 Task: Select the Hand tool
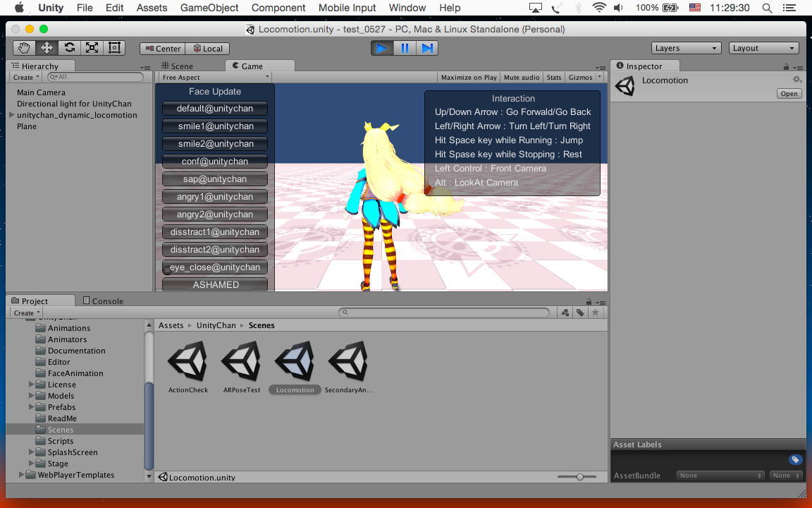click(24, 48)
